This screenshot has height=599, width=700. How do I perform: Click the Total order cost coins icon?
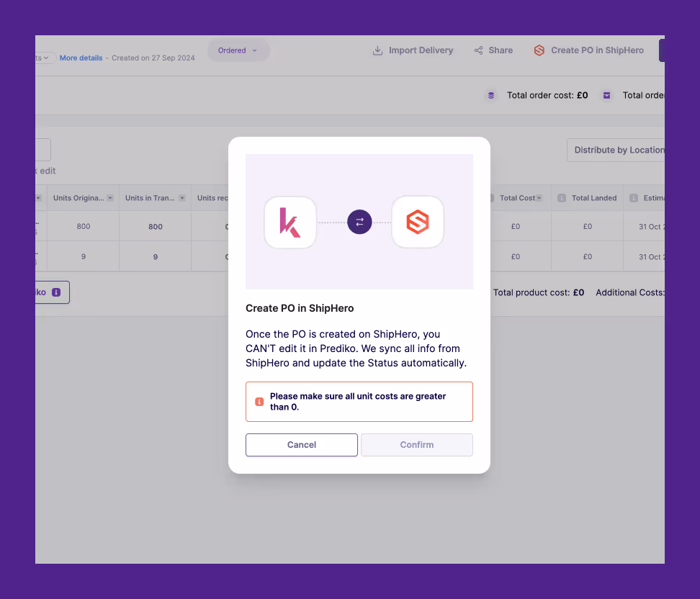pyautogui.click(x=491, y=95)
